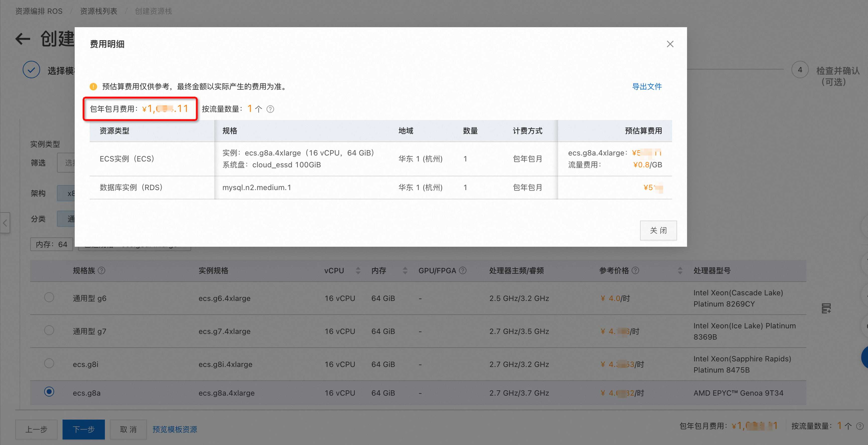The width and height of the screenshot is (868, 445).
Task: Click AMD EPYC™ Genoa 9T34 cell
Action: [x=738, y=393]
